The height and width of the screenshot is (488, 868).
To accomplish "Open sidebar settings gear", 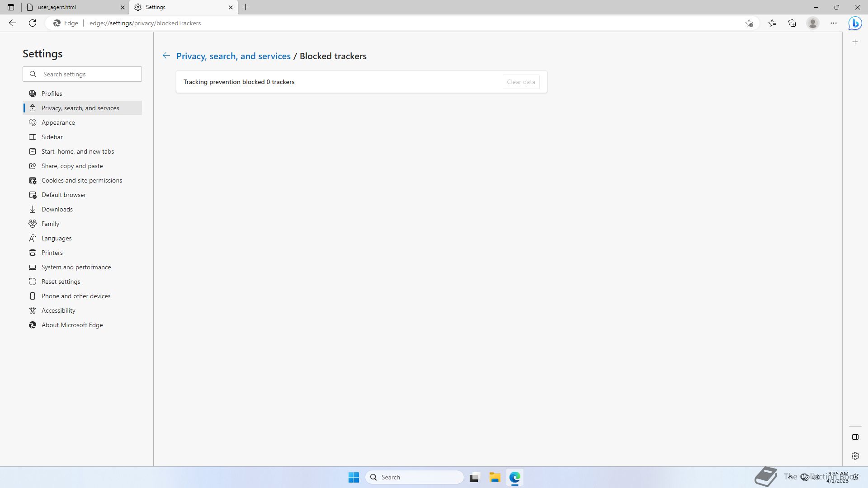I will [855, 456].
